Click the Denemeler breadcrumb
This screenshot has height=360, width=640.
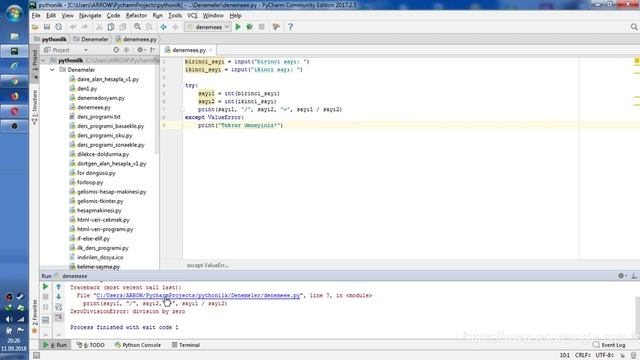pyautogui.click(x=91, y=39)
